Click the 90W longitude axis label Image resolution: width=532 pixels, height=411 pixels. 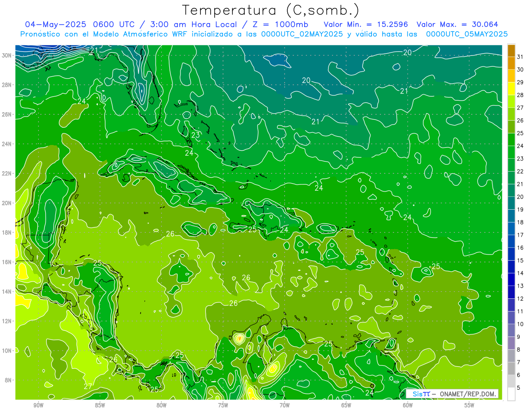click(x=38, y=405)
